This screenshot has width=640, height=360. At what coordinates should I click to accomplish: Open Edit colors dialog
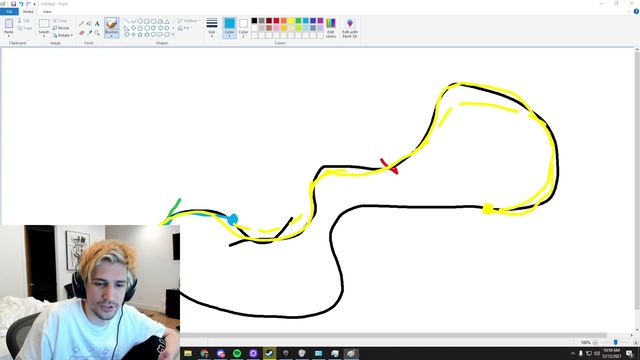click(x=331, y=28)
